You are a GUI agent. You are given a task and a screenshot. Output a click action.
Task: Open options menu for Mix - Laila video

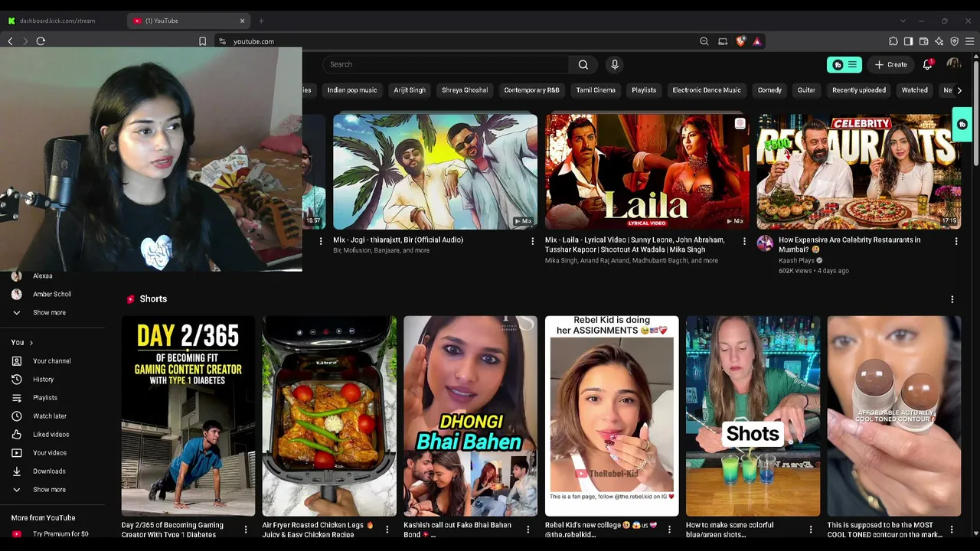pyautogui.click(x=744, y=241)
